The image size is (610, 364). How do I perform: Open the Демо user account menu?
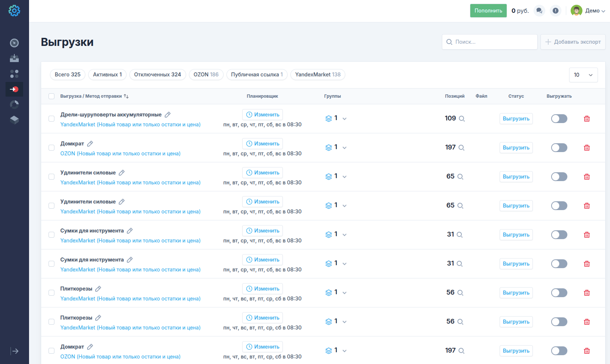coord(588,11)
